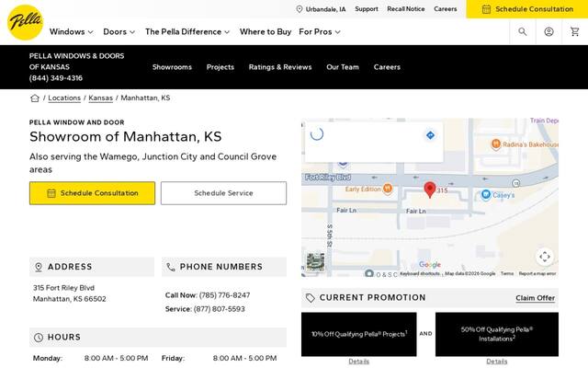
Task: Expand the Doors menu
Action: click(x=119, y=32)
